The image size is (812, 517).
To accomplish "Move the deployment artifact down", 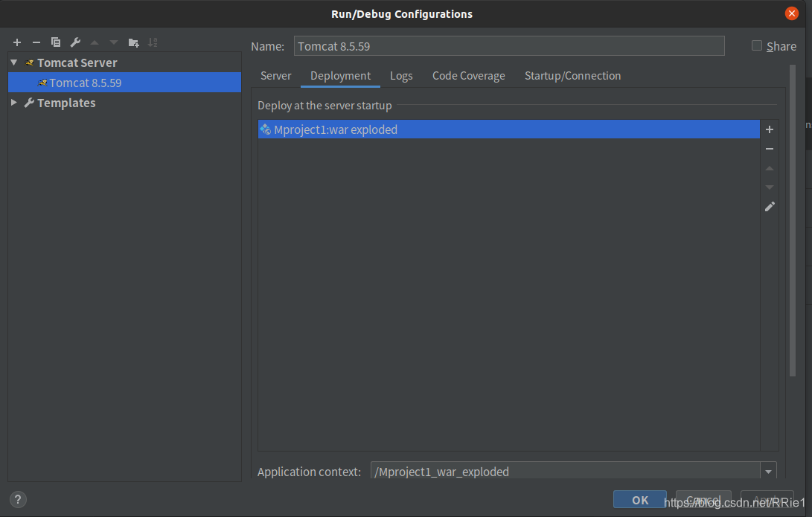I will click(770, 187).
